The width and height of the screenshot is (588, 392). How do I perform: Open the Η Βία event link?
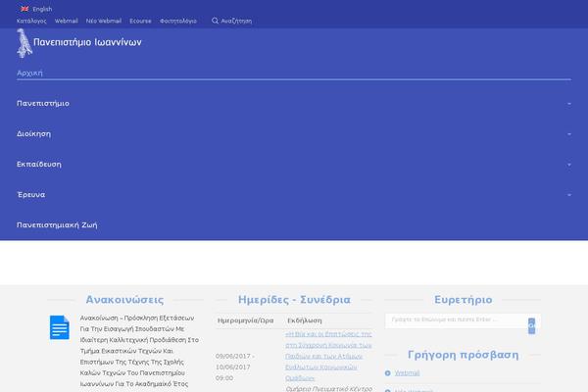pyautogui.click(x=328, y=356)
